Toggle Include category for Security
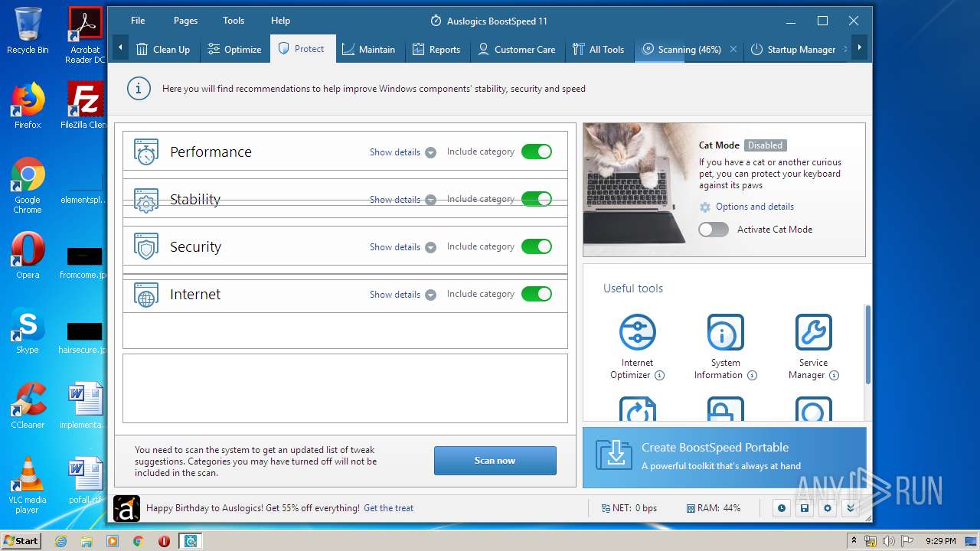Image resolution: width=980 pixels, height=551 pixels. click(537, 246)
